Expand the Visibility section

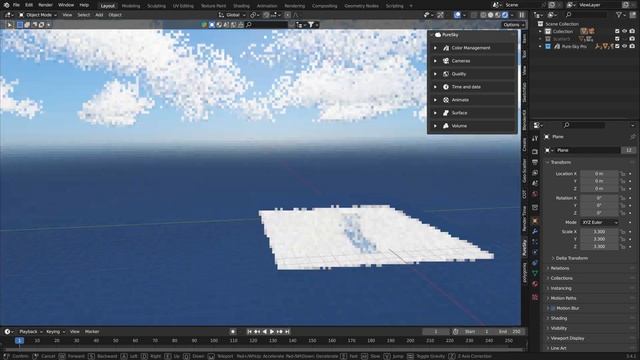(x=558, y=329)
